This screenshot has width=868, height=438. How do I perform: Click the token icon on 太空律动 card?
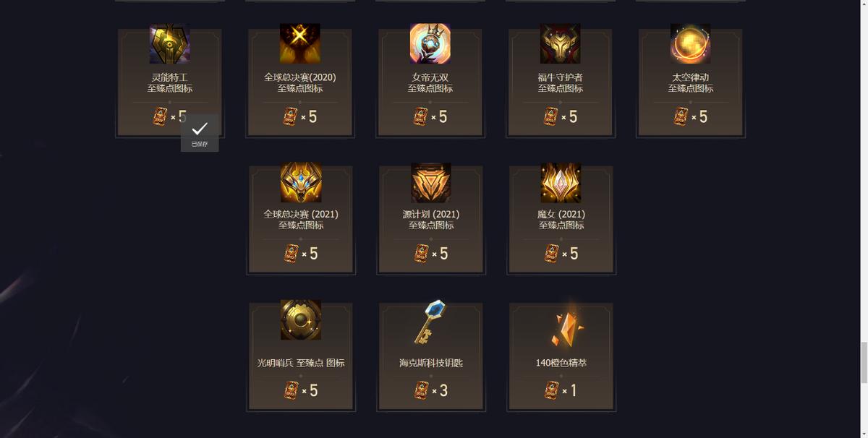[x=681, y=116]
